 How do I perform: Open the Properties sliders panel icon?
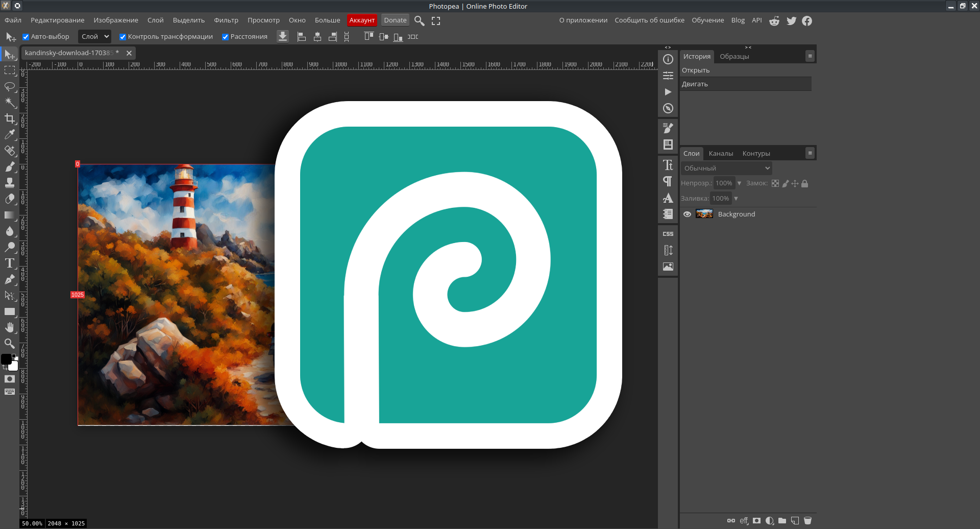click(668, 76)
